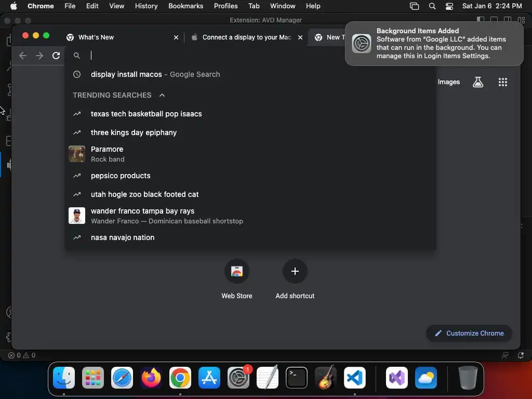Viewport: 532px width, 399px height.
Task: Open Safari from the Dock
Action: point(122,378)
